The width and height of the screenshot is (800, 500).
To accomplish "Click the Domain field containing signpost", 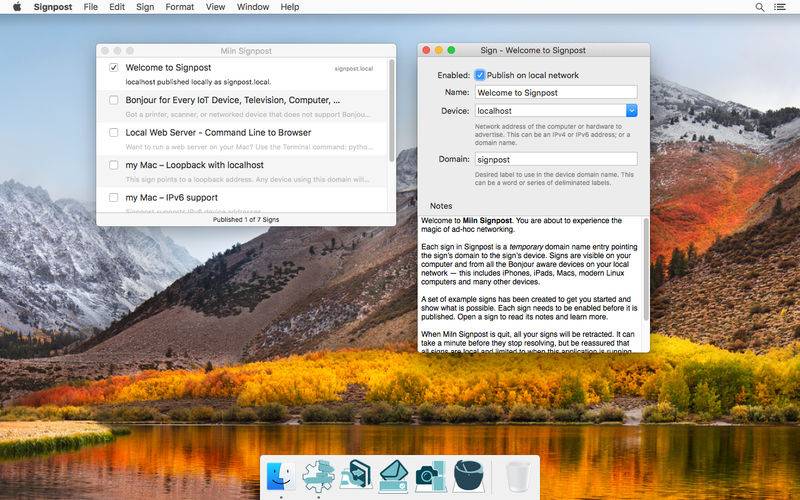I will 556,159.
